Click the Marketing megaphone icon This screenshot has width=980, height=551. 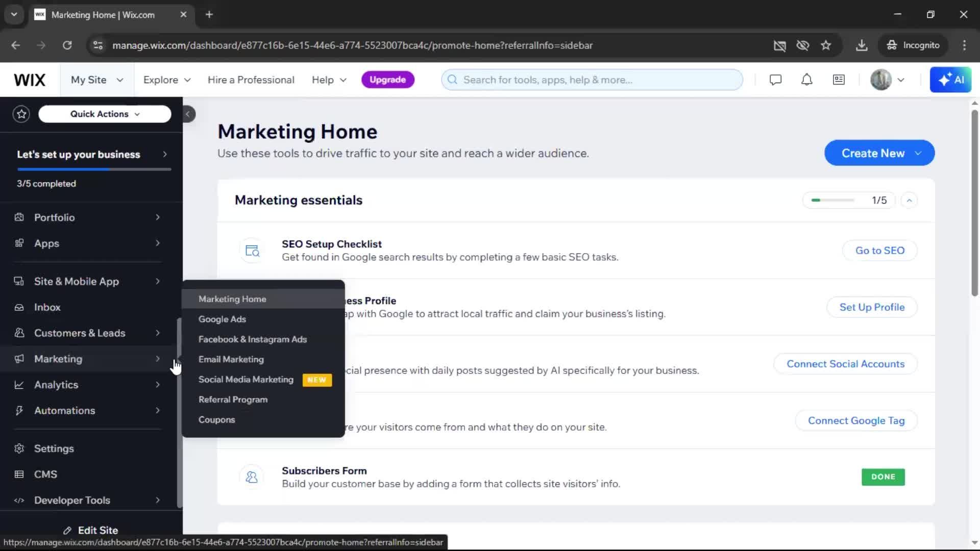19,359
